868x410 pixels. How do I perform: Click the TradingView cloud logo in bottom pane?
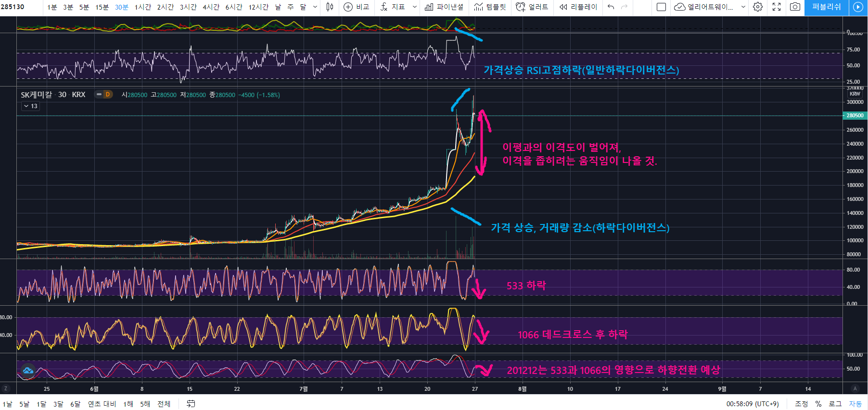point(28,370)
